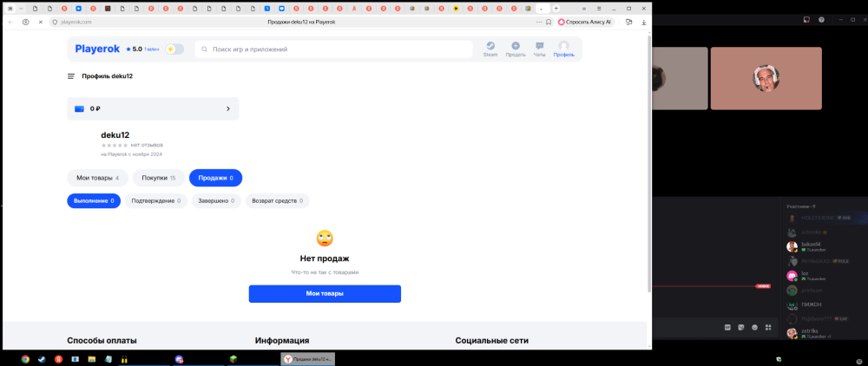Open Discord GIF picker icon
868x366 pixels.
point(728,327)
